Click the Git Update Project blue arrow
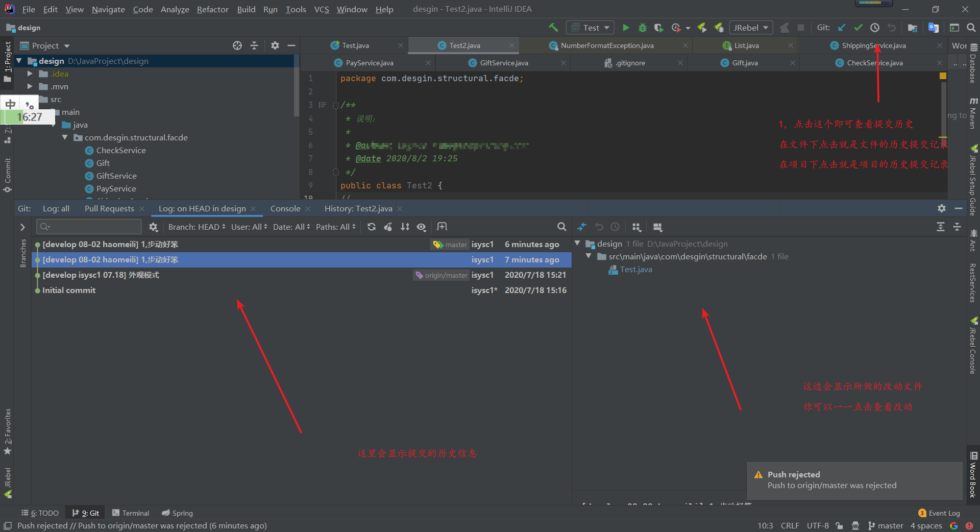 842,28
